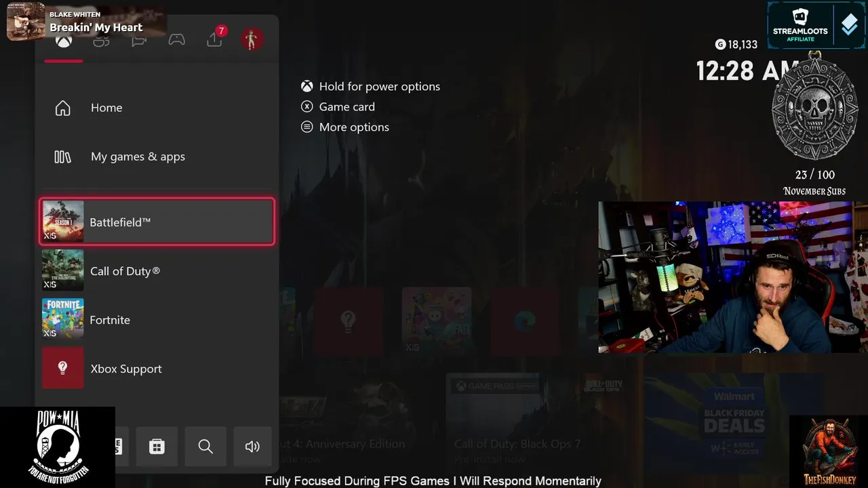This screenshot has width=868, height=488.
Task: Click 'Hold for power options' hint
Action: 379,86
